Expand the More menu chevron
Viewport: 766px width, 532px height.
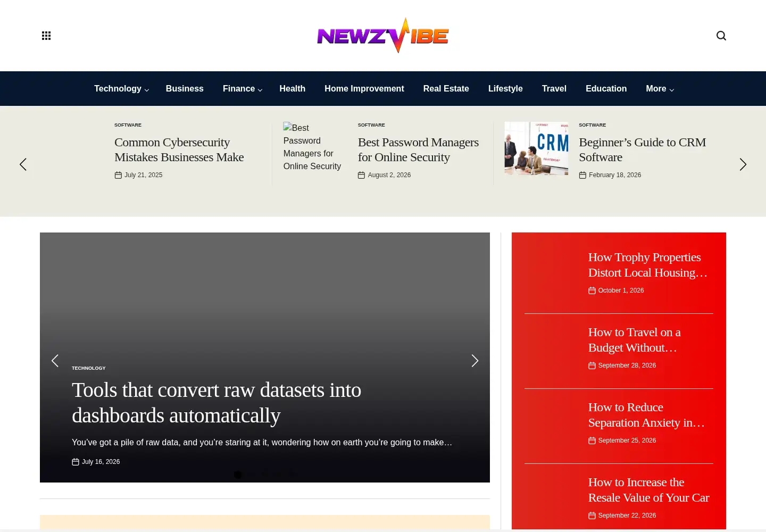(672, 90)
